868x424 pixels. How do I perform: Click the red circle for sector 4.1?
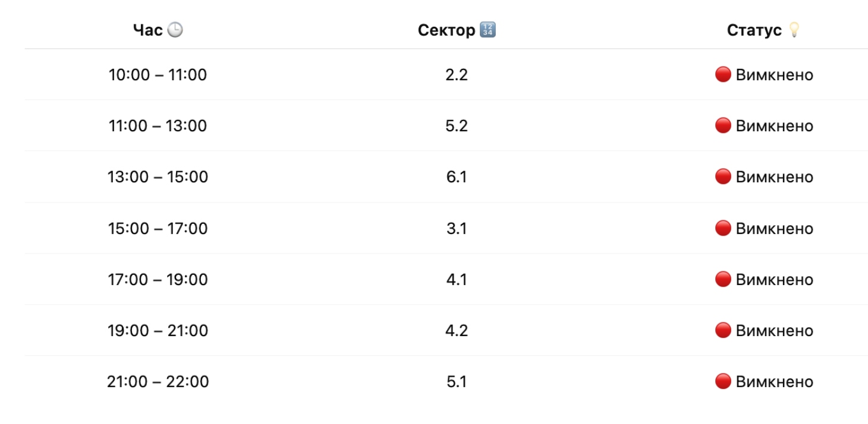pos(723,279)
